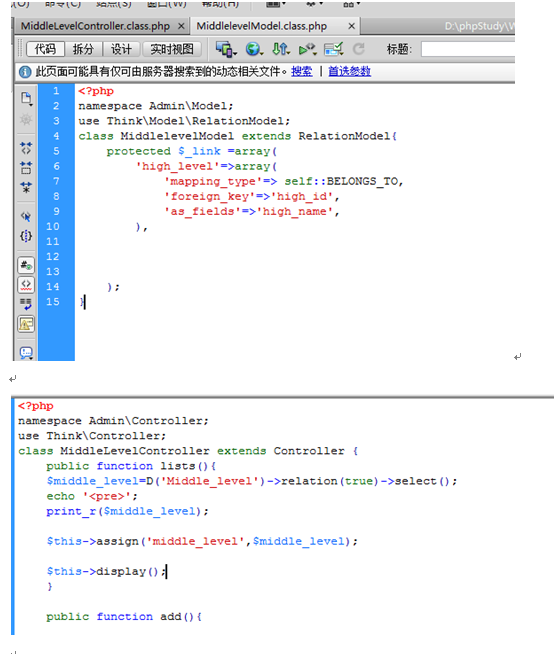Click the echo '<pre>'; line
Viewport: 554px width, 654px height.
point(92,496)
